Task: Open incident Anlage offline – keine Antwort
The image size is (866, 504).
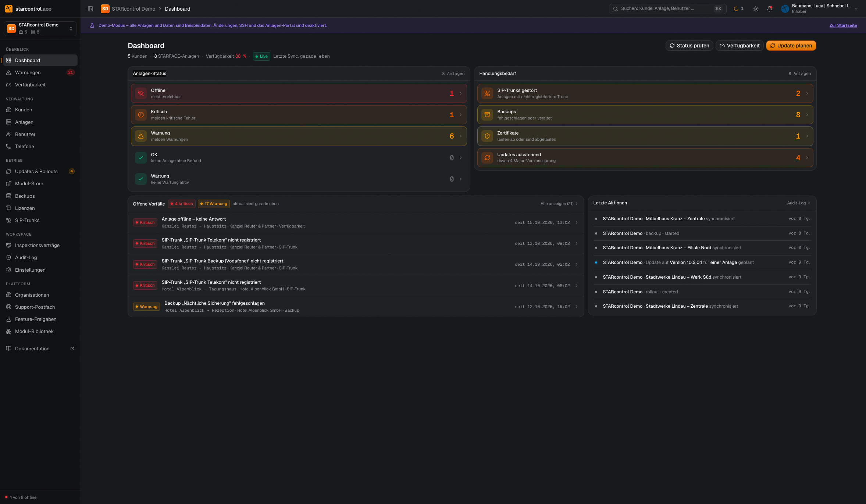Action: [356, 222]
